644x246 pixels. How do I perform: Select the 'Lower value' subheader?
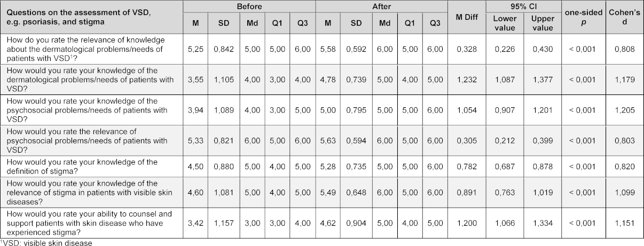(x=504, y=23)
